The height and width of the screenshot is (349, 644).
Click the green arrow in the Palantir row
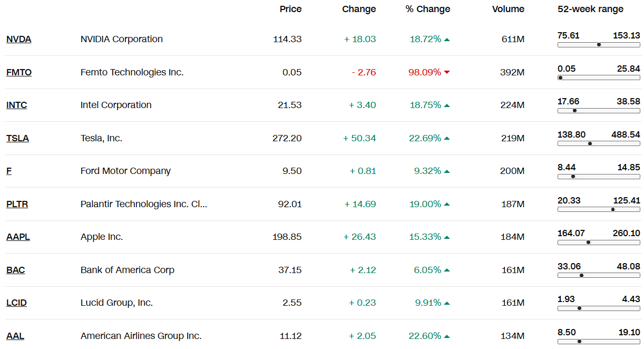pyautogui.click(x=447, y=204)
